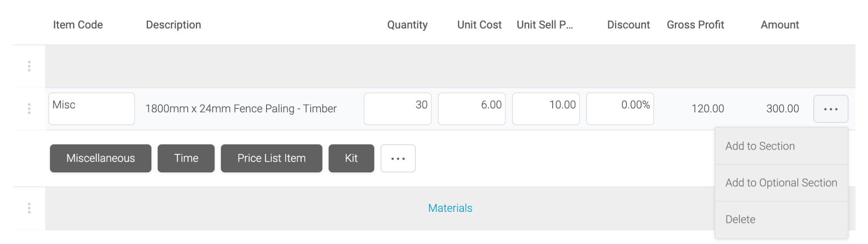This screenshot has width=868, height=244.
Task: Add a Price List Item
Action: [x=272, y=158]
